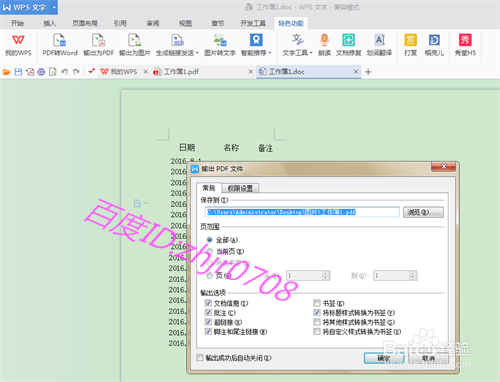Open 智能推荐 feature
500x382 pixels.
tap(256, 45)
